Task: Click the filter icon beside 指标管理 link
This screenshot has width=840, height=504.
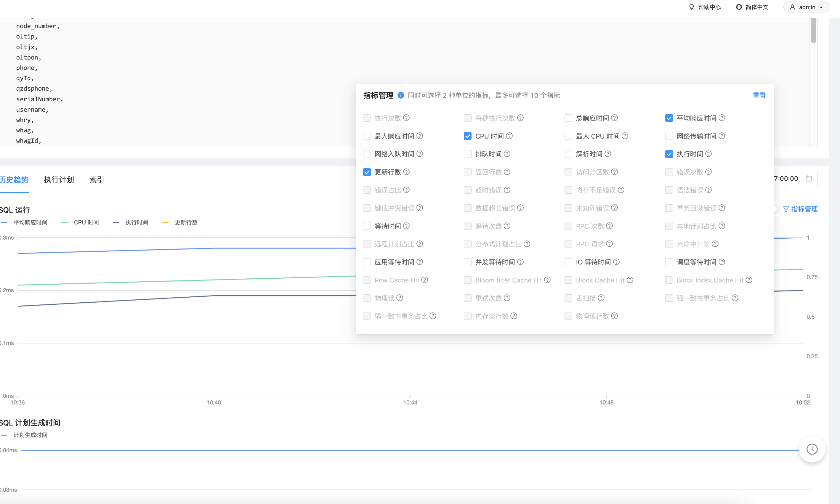Action: pyautogui.click(x=786, y=209)
